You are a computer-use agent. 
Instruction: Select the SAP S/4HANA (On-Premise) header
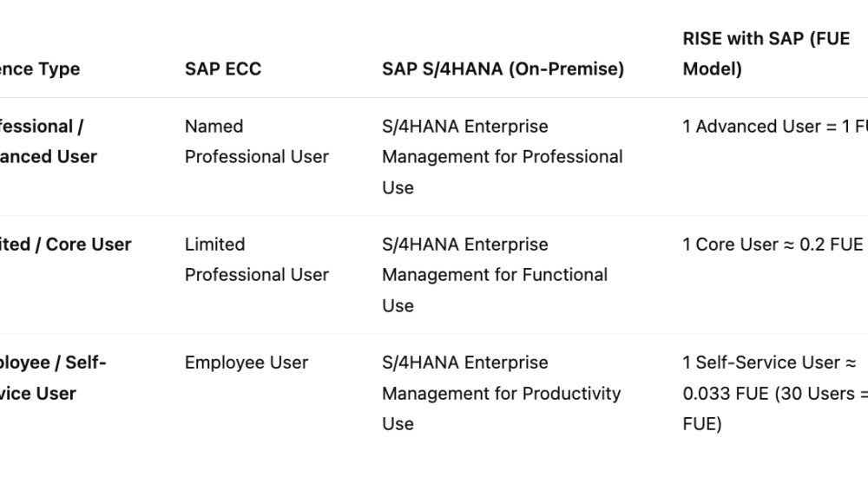[503, 69]
